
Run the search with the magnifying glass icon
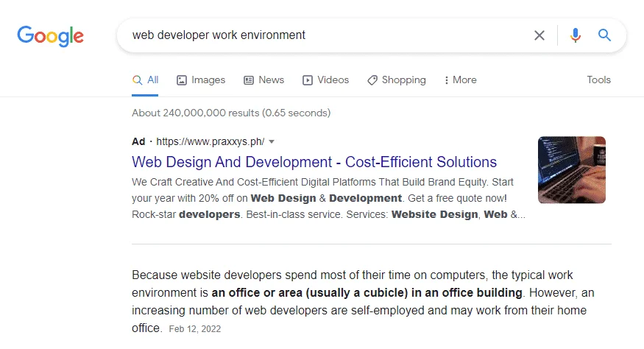pos(604,35)
